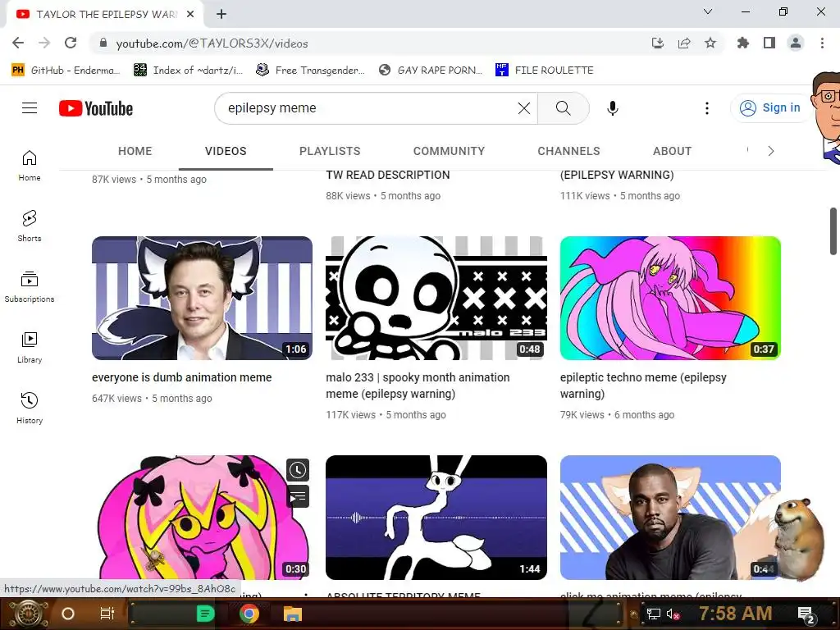Click the Sign in button
The width and height of the screenshot is (840, 630).
[x=770, y=107]
